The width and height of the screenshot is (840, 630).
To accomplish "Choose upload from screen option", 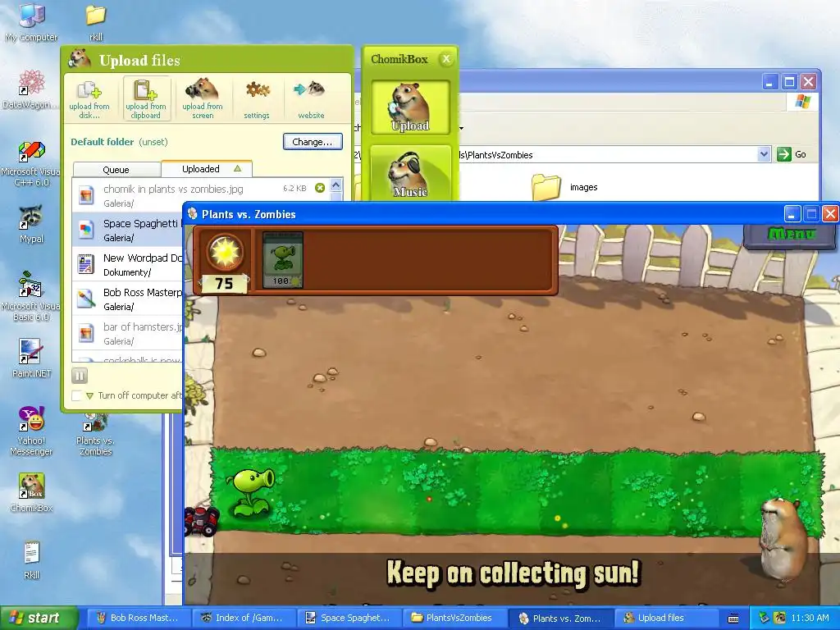I will point(203,99).
